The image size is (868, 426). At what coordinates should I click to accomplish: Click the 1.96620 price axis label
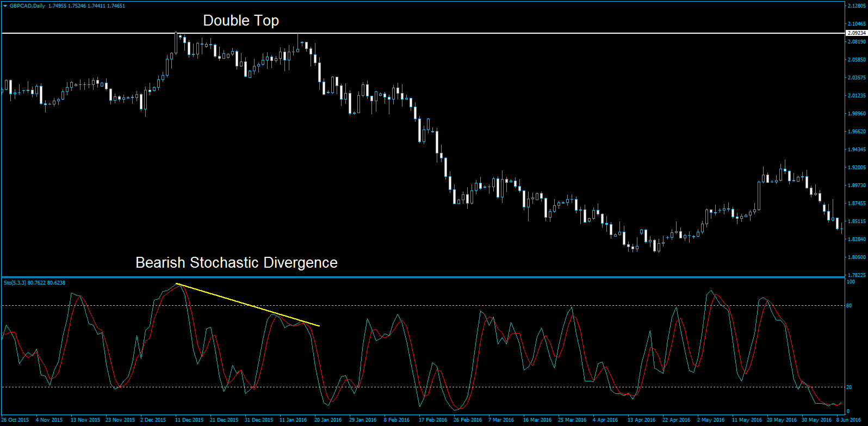[x=856, y=132]
